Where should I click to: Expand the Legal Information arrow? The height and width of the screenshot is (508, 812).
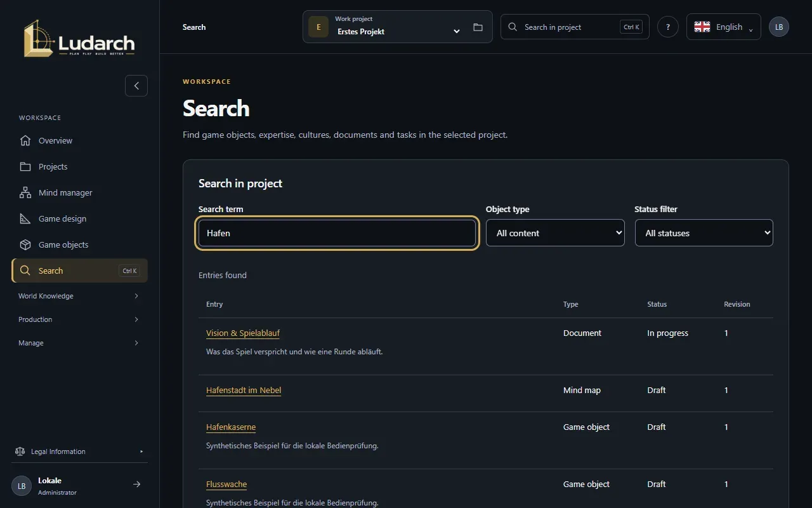(x=141, y=451)
